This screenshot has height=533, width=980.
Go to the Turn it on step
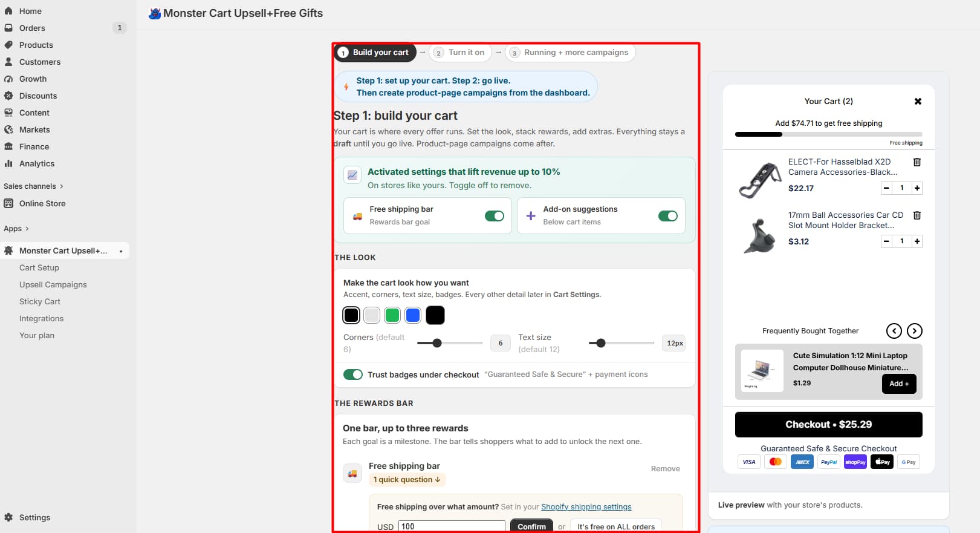[461, 53]
